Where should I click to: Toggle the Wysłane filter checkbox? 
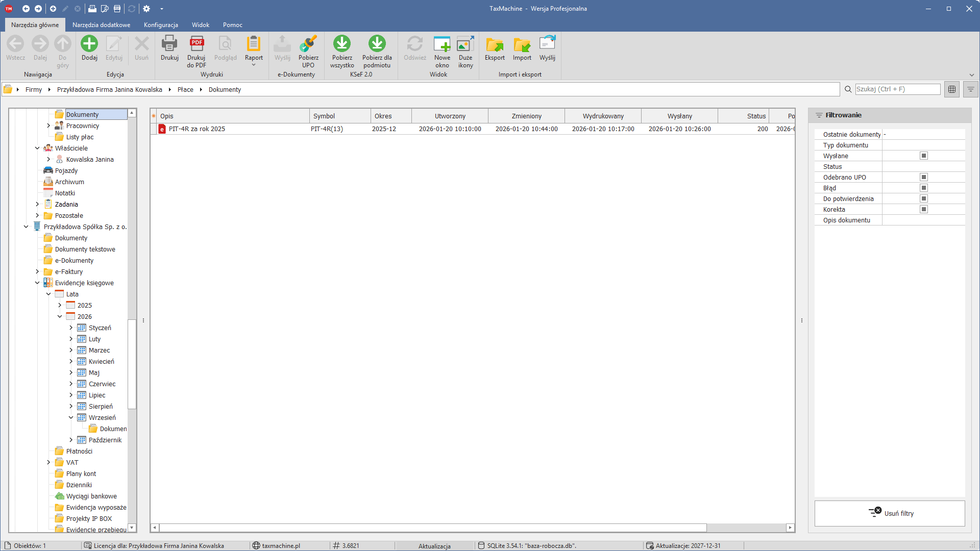tap(924, 156)
